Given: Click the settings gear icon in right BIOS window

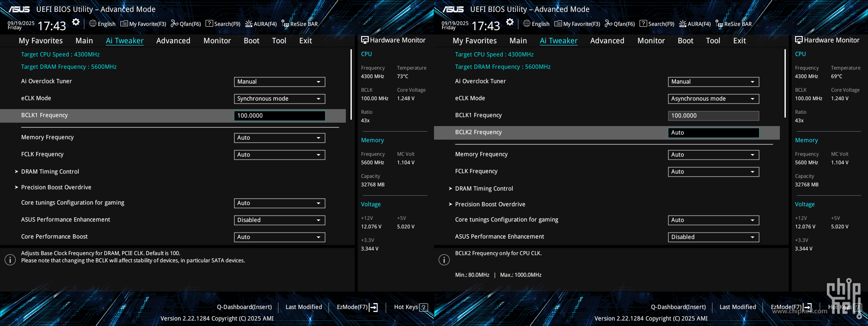Looking at the screenshot, I should click(x=510, y=22).
